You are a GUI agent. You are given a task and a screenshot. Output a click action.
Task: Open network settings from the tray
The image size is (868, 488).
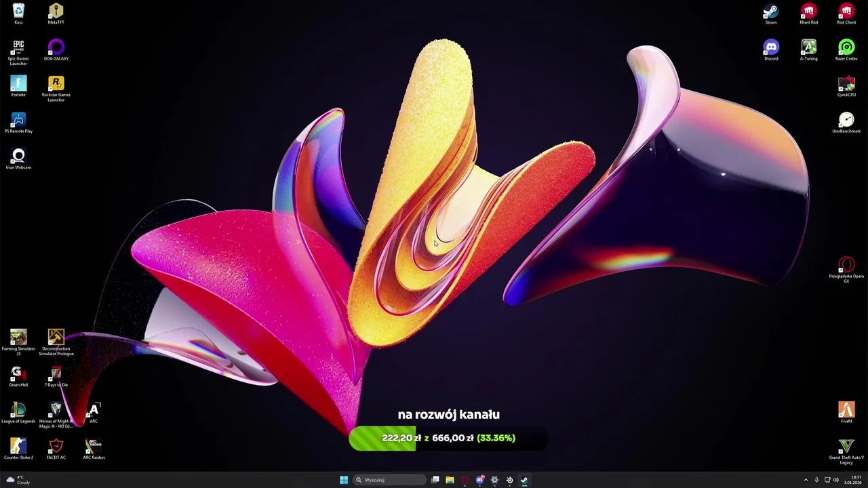827,480
